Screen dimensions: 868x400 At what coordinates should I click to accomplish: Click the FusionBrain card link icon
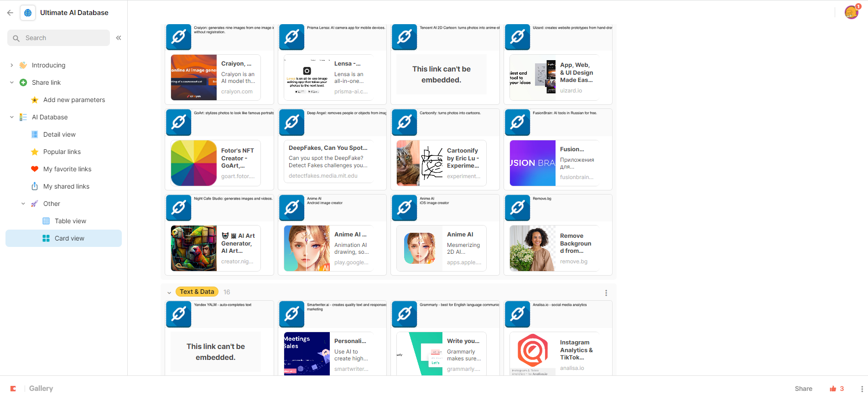[x=518, y=122]
